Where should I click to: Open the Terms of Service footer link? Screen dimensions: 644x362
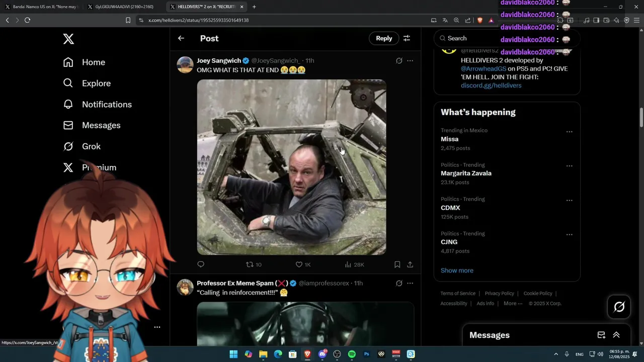(458, 294)
